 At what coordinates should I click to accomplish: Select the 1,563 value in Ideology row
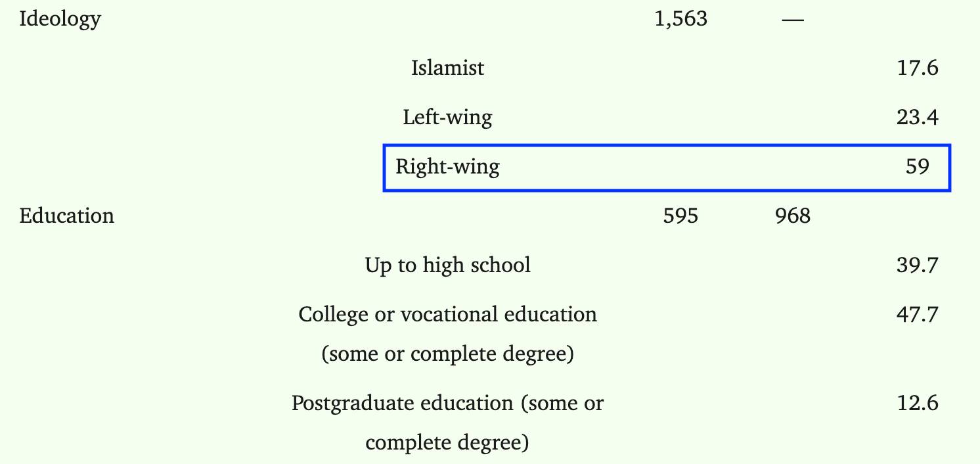(x=680, y=19)
